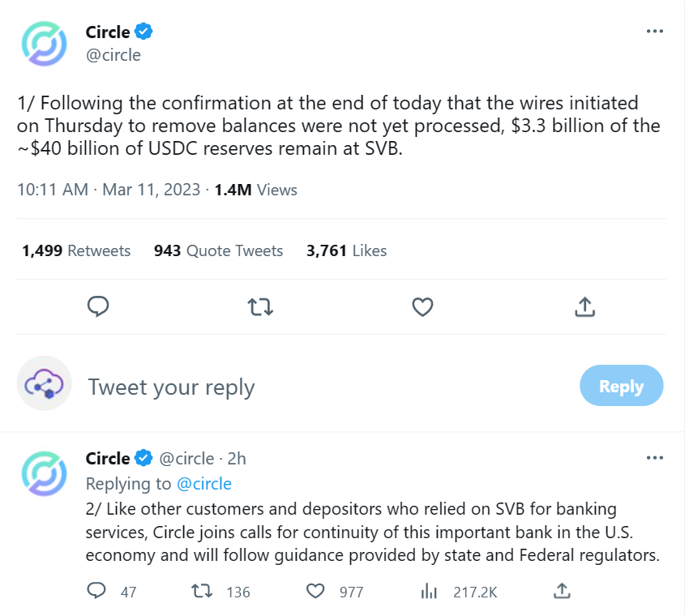Share the main tweet via upload icon
The height and width of the screenshot is (616, 685).
585,306
